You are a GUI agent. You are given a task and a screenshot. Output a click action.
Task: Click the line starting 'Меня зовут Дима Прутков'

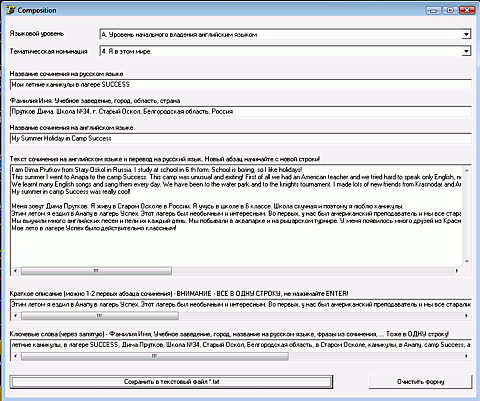(207, 206)
